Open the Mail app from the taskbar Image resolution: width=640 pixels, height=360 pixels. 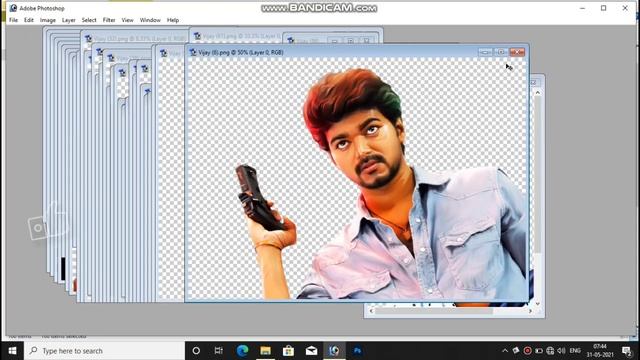(x=311, y=351)
